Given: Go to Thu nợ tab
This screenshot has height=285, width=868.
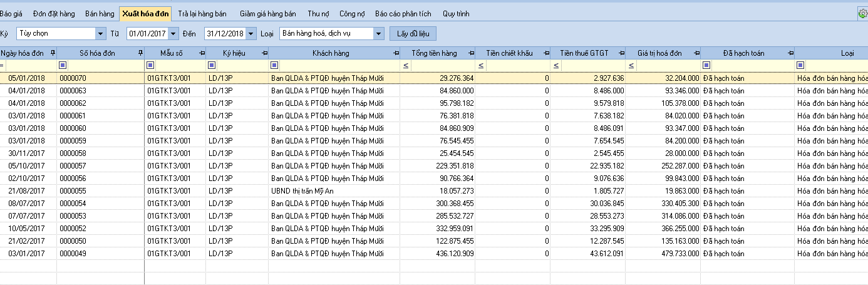Looking at the screenshot, I should 318,13.
